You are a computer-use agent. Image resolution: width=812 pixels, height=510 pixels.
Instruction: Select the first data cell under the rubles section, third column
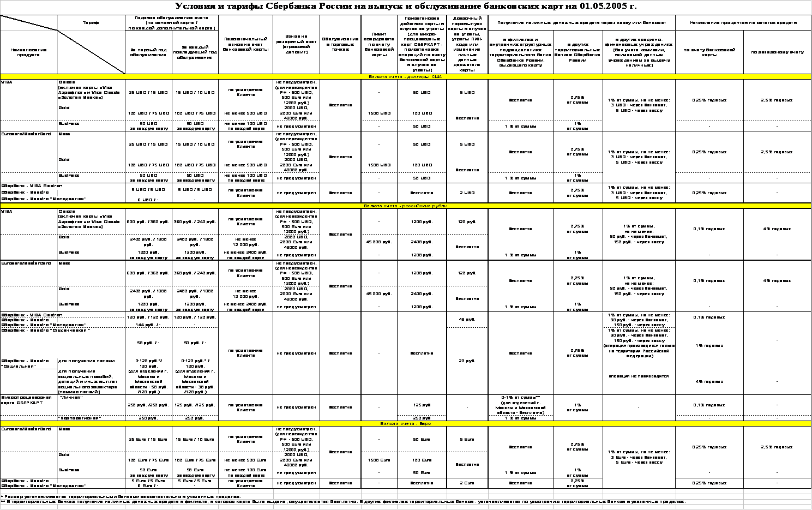pyautogui.click(x=148, y=222)
